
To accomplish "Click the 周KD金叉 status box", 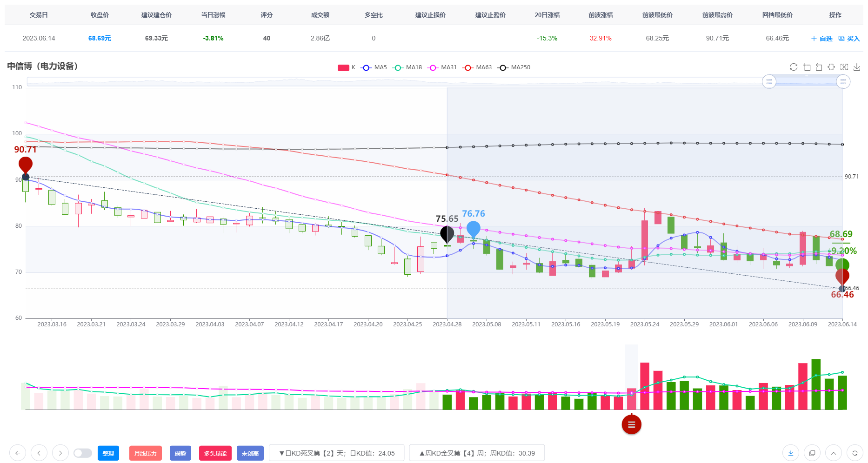I will point(477,453).
